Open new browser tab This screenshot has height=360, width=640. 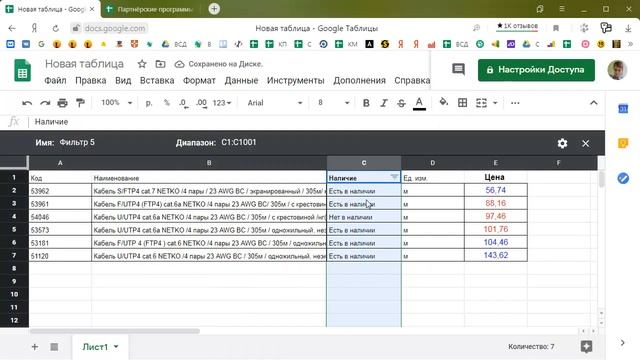pyautogui.click(x=214, y=9)
